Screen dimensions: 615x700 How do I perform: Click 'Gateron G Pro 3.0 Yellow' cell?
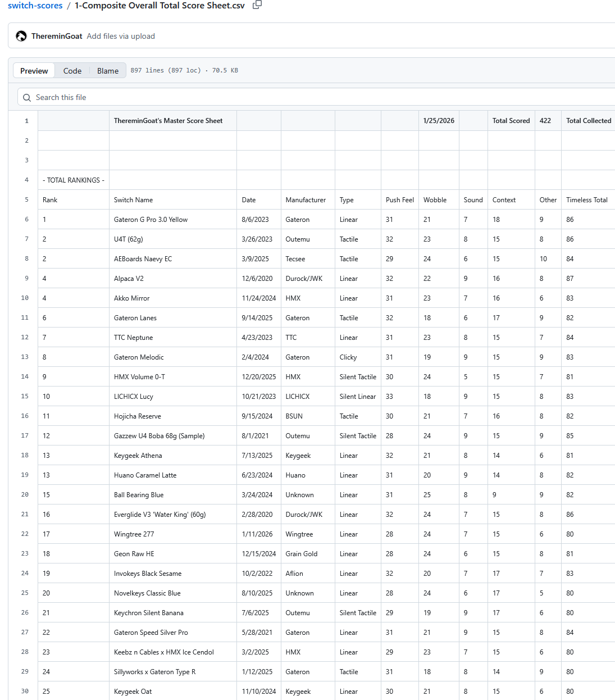[173, 219]
